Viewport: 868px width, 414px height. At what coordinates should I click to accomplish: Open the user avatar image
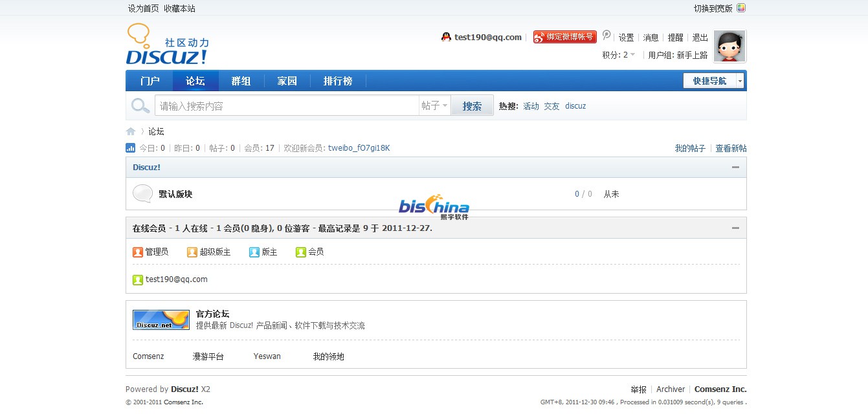(x=730, y=46)
